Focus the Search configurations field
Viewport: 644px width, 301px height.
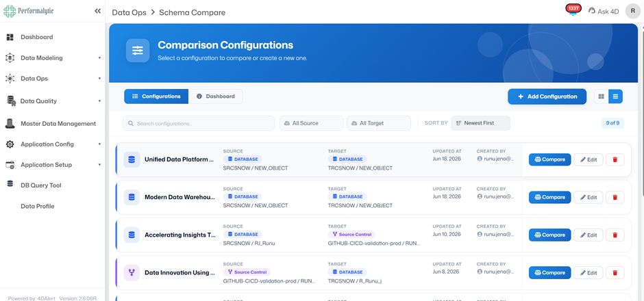199,123
